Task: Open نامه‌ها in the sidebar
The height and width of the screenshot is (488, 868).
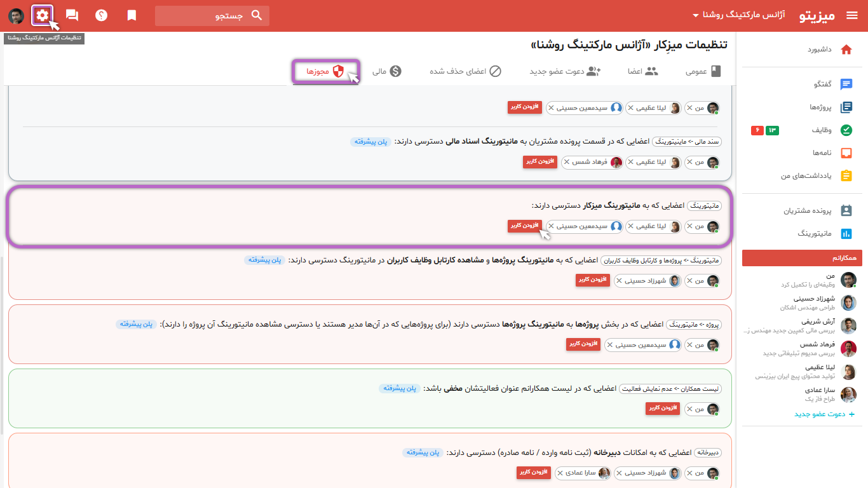Action: [822, 153]
